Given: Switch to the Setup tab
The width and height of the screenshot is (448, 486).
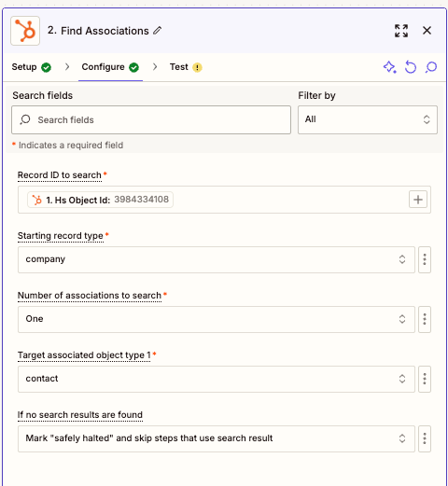Looking at the screenshot, I should 32,67.
